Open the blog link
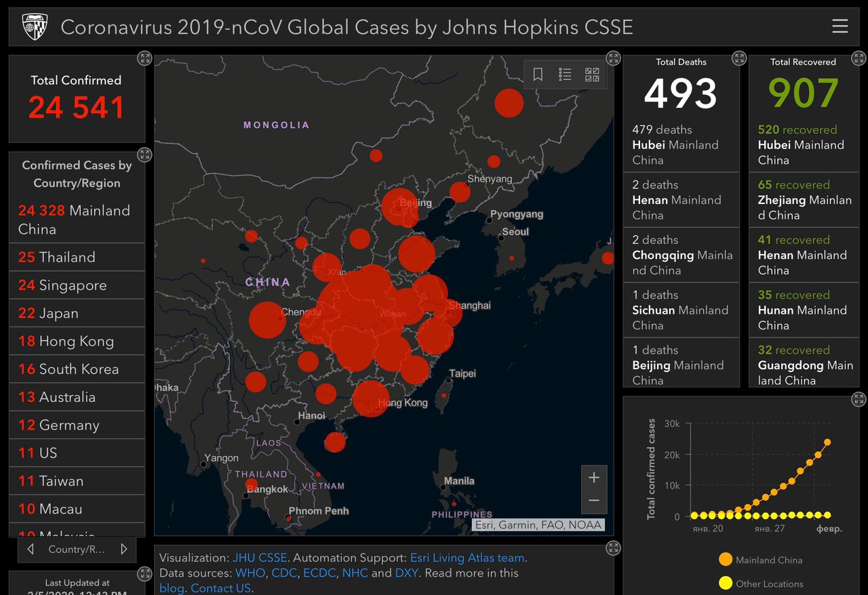 pos(172,588)
